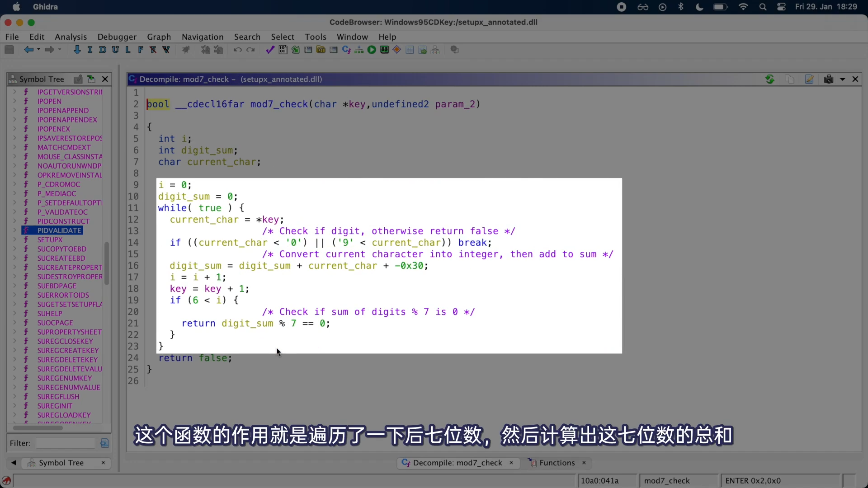Screen dimensions: 868x488
Task: Expand the MATCHCMDEXT tree node
Action: pos(14,147)
